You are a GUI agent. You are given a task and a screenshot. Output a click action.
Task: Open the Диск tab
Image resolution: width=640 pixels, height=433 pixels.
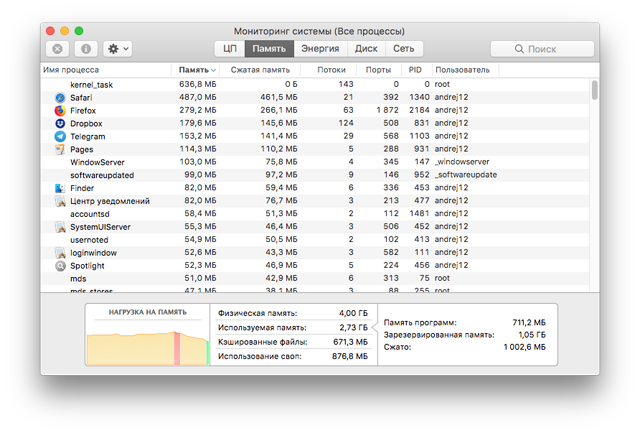[366, 48]
